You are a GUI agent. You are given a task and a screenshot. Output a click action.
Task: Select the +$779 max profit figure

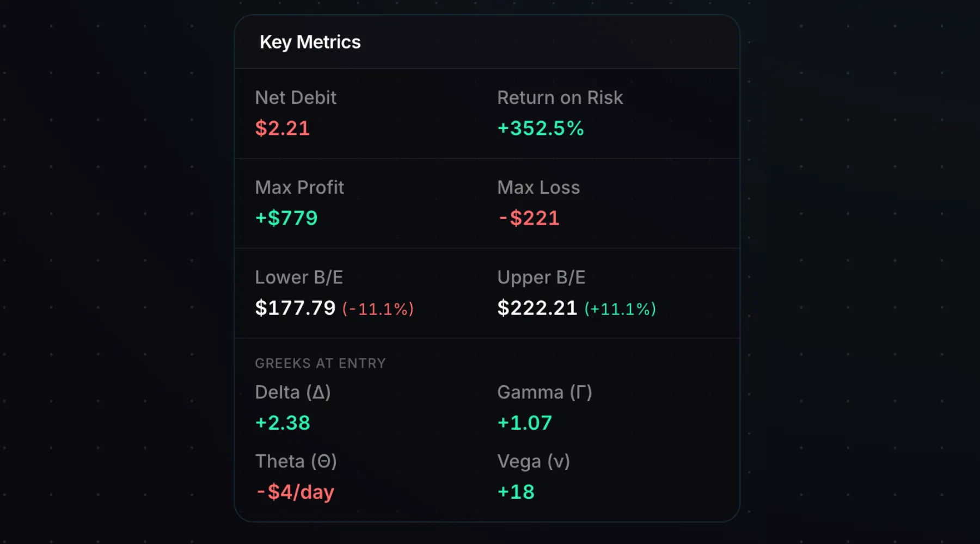pyautogui.click(x=286, y=218)
